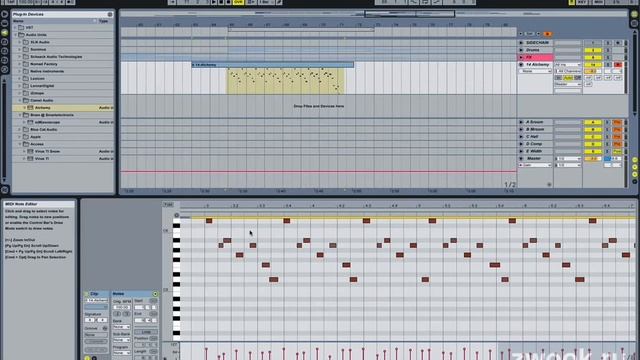Select the 14 Alchemy clip header in arrangement
The width and height of the screenshot is (640, 360).
tap(273, 65)
